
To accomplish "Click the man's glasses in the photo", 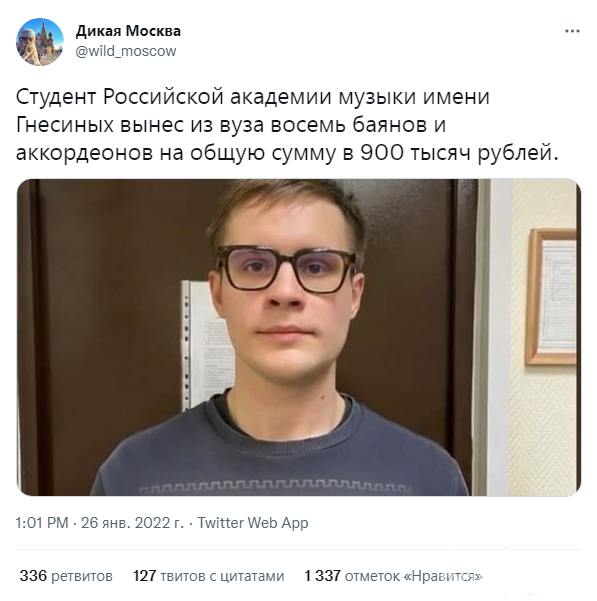I will point(287,269).
